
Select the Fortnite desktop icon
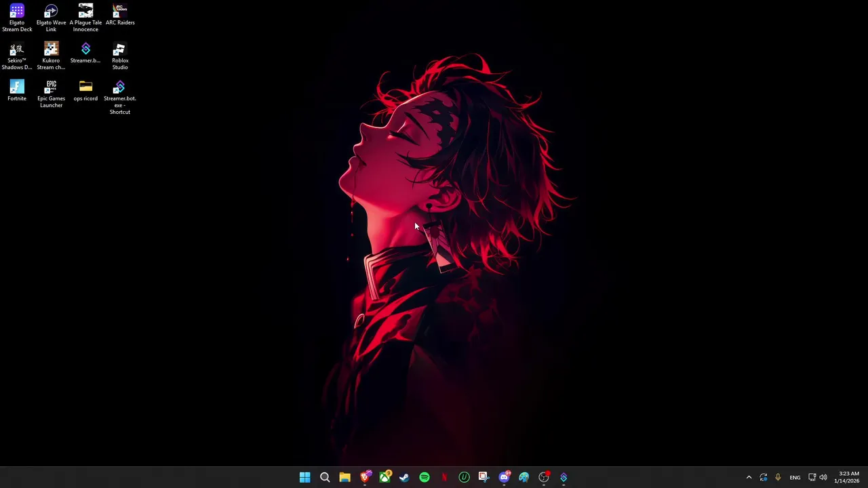coord(17,91)
